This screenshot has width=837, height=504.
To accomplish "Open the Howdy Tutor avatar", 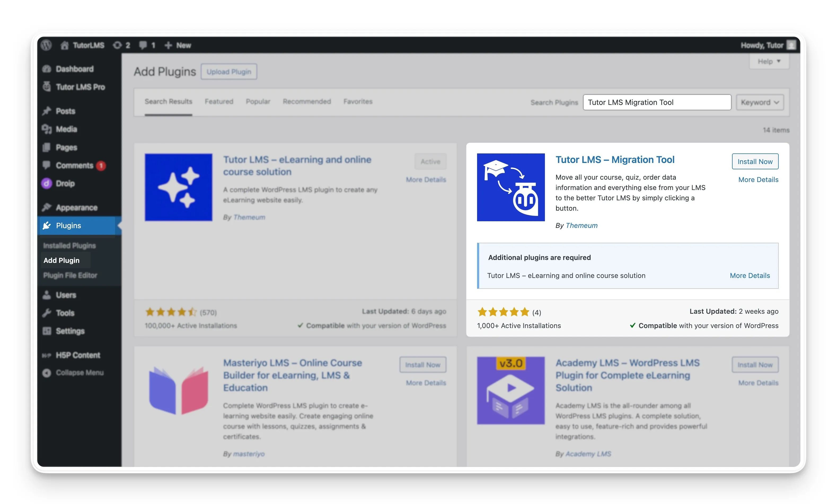I will tap(791, 45).
